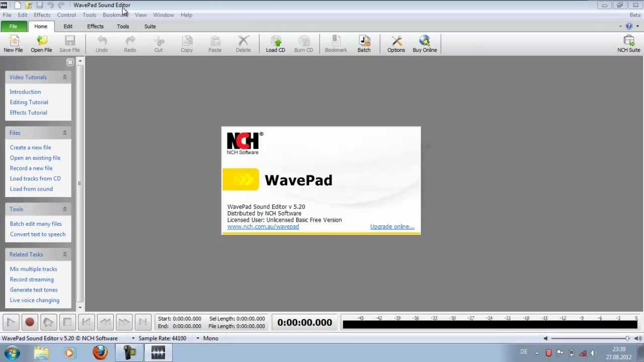Open Firefox from the taskbar
This screenshot has height=362, width=644.
pyautogui.click(x=100, y=352)
